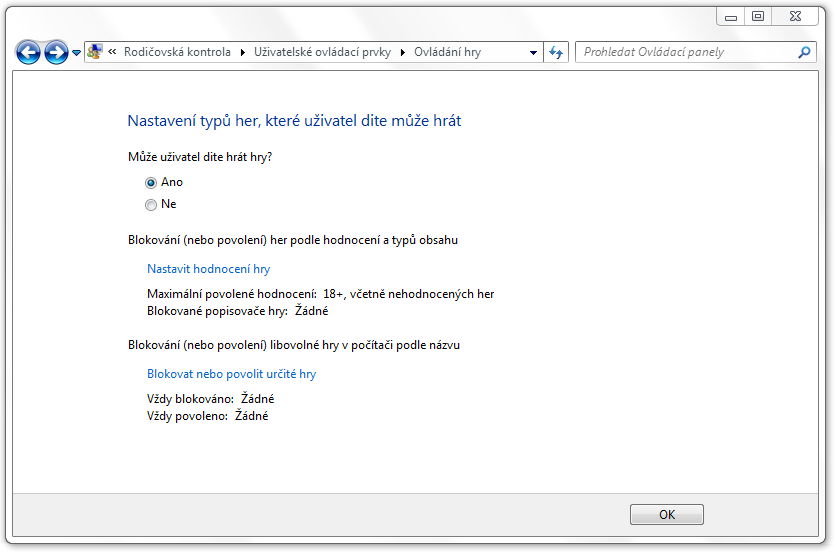
Task: Click in the Prohledat Ovládací panely field
Action: [x=686, y=52]
